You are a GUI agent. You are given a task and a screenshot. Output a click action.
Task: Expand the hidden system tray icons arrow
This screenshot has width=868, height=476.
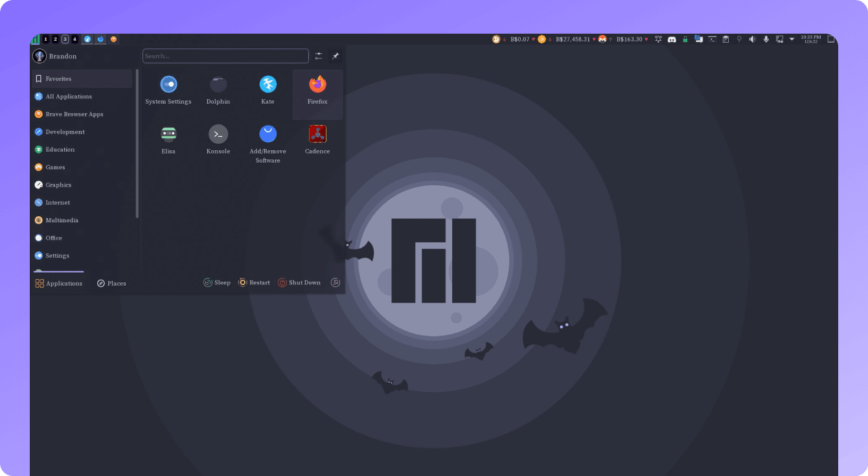click(x=792, y=40)
